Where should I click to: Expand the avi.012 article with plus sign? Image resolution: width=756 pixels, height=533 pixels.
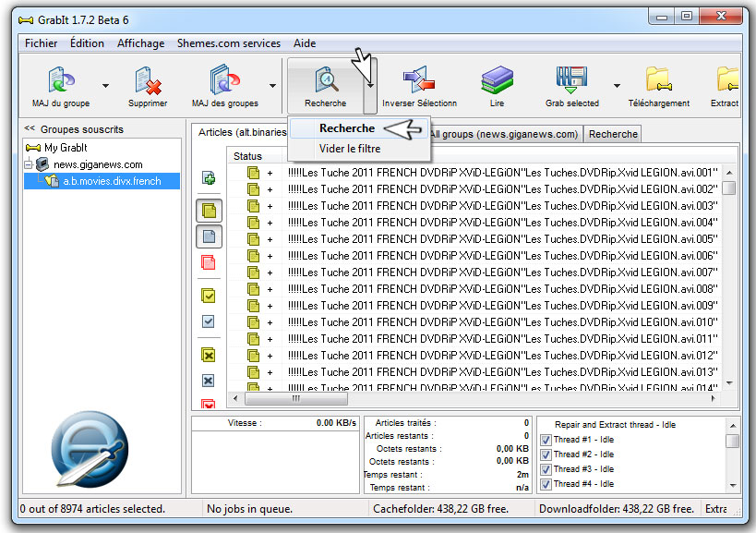270,356
